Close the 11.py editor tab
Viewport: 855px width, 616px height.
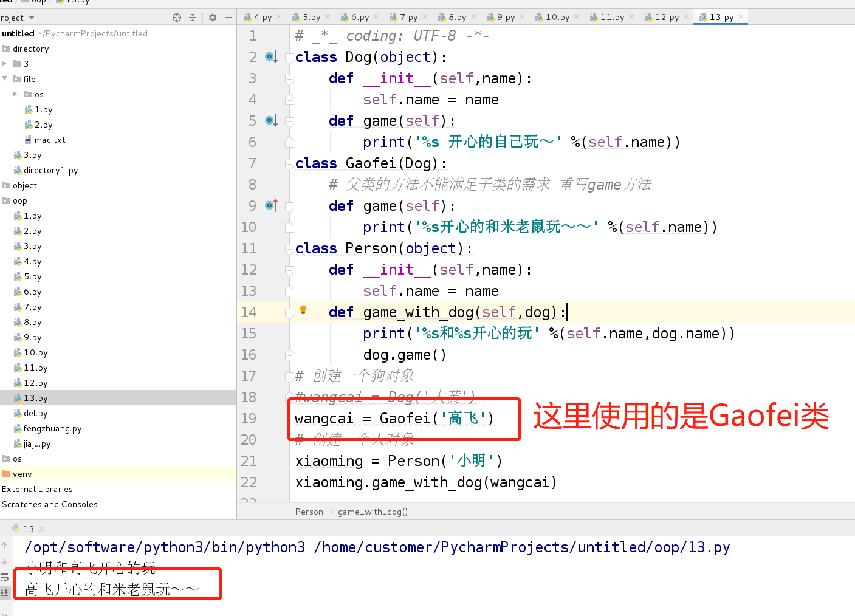(631, 17)
